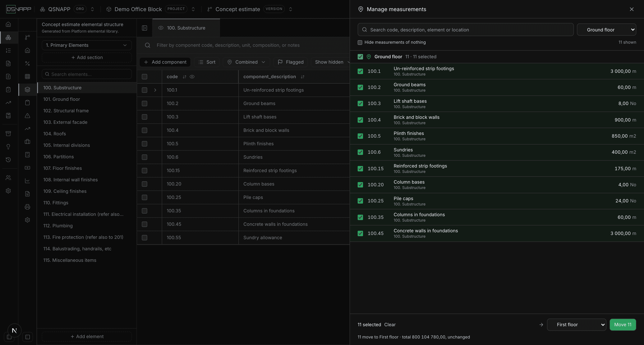Click the sort arrows on component_description column
The image size is (644, 345).
(x=302, y=77)
